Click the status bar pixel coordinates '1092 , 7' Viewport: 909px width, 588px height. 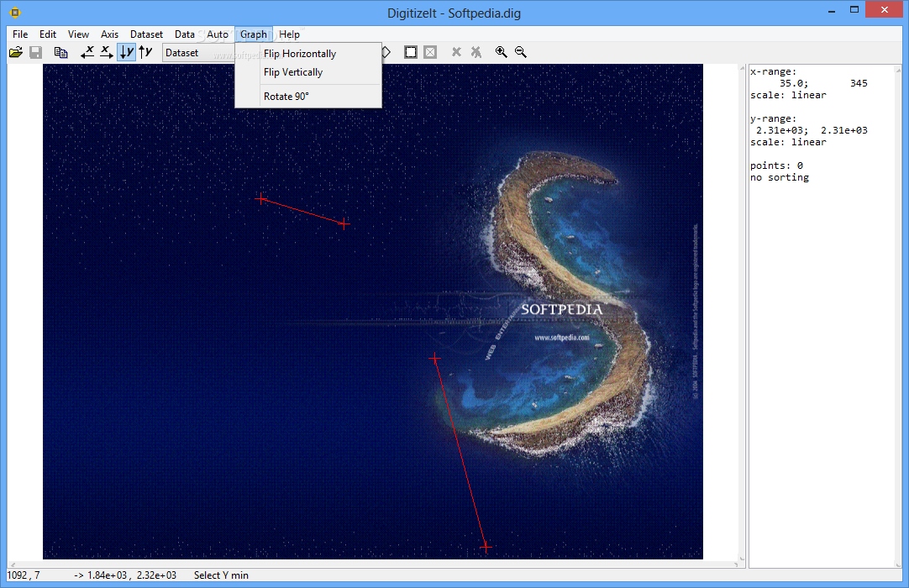click(x=24, y=575)
